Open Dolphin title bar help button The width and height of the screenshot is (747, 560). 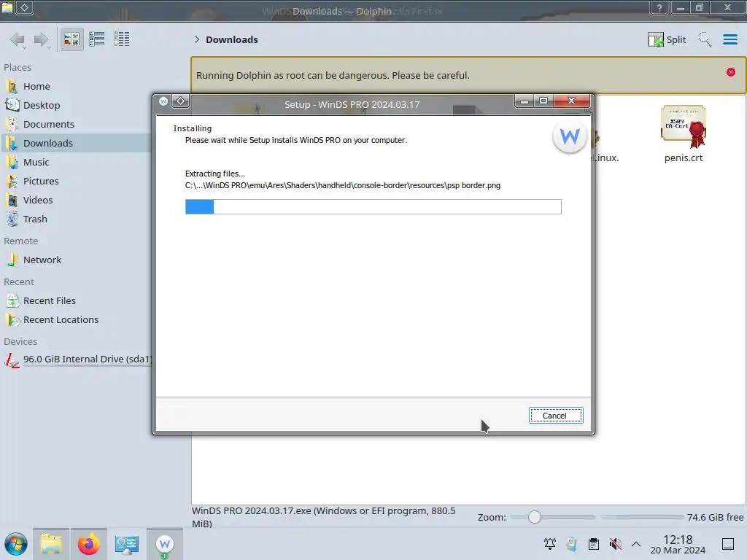659,7
